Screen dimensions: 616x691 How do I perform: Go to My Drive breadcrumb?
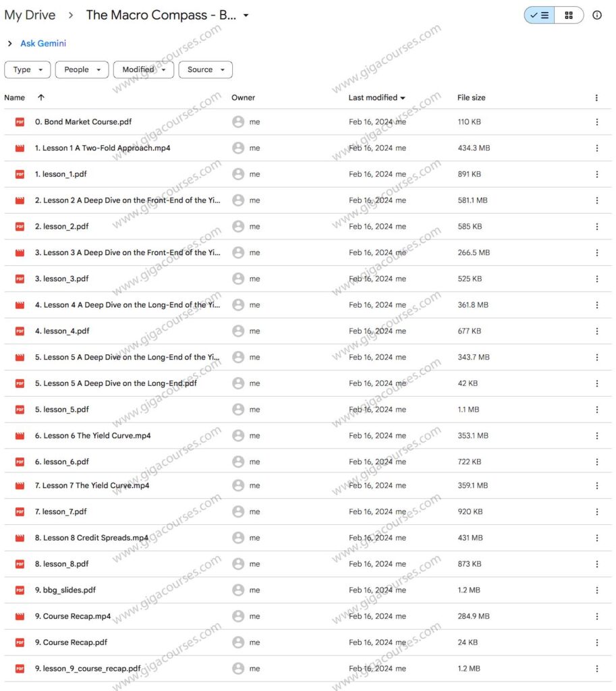(x=30, y=16)
